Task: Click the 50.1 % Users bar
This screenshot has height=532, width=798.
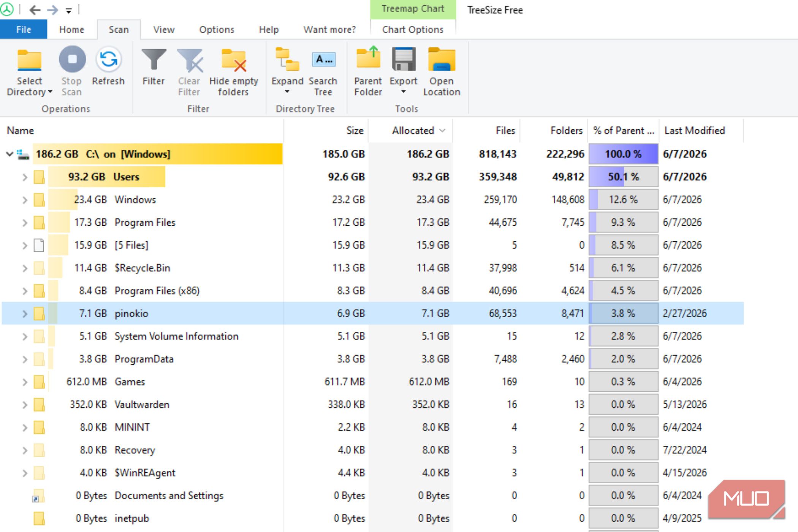Action: click(623, 177)
